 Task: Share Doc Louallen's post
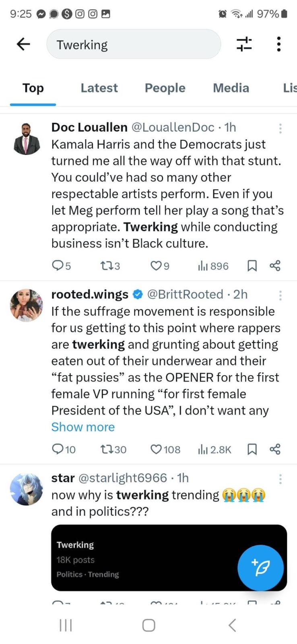pos(275,266)
